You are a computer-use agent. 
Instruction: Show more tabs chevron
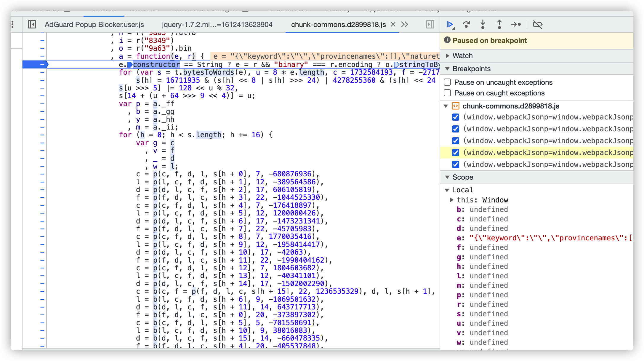click(405, 24)
